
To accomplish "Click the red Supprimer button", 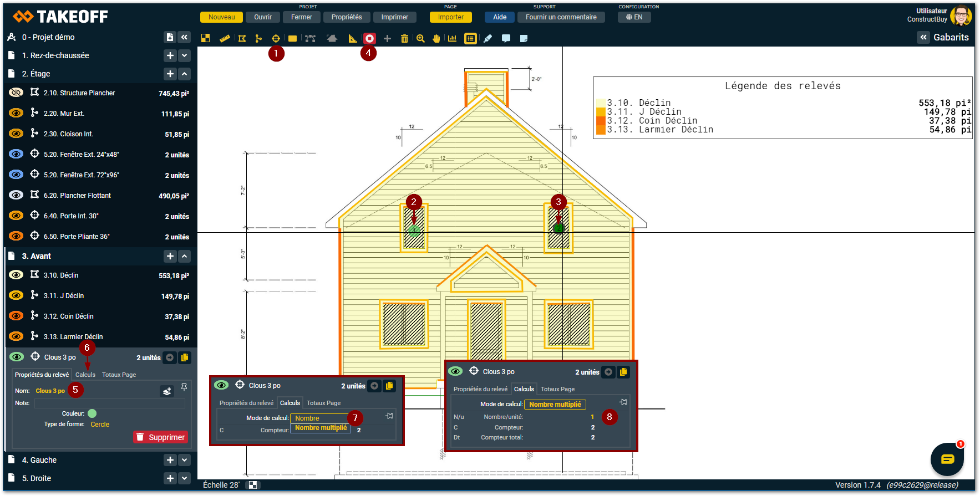I will coord(160,437).
